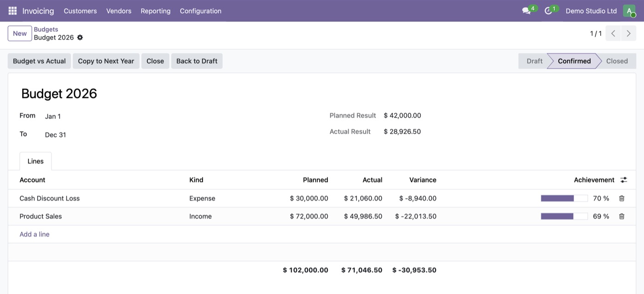This screenshot has height=294, width=644.
Task: Open the Vendors menu
Action: point(119,11)
